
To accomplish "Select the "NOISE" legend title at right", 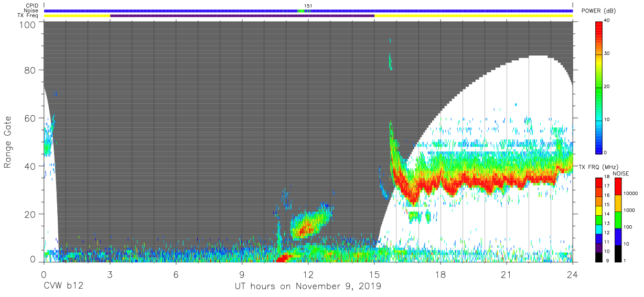I will pos(621,173).
